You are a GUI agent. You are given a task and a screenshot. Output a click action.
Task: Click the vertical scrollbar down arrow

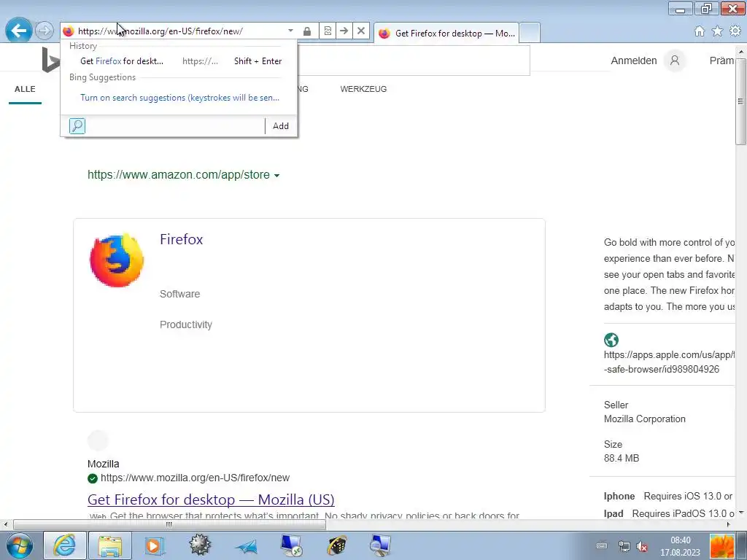coord(741,513)
